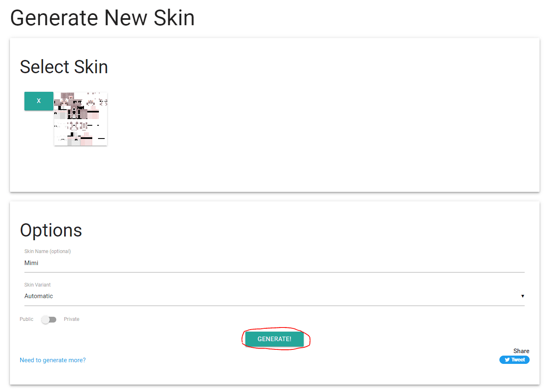Click the Twitter bird icon
547x392 pixels.
[x=507, y=360]
